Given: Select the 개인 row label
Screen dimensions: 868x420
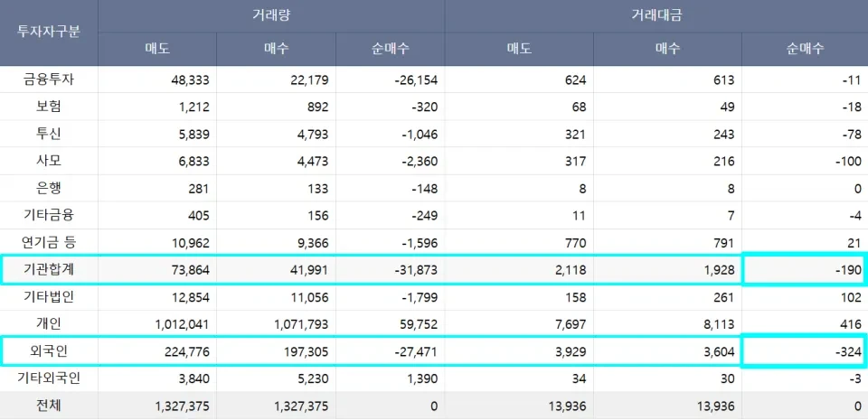Looking at the screenshot, I should coord(49,324).
